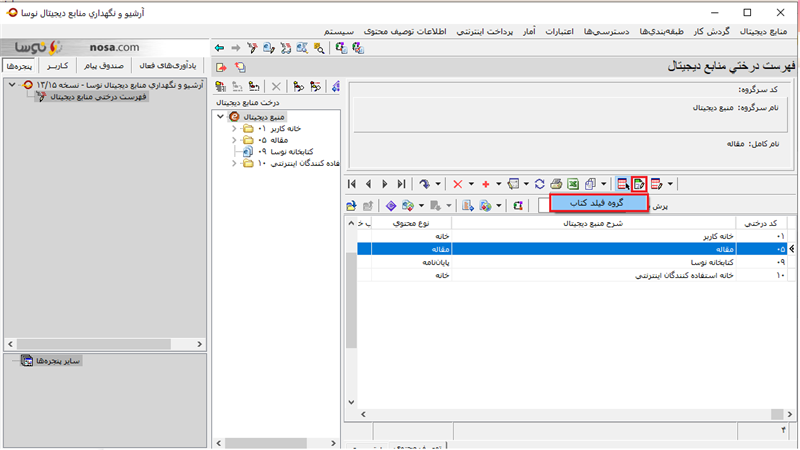Go to last record navigation icon
This screenshot has width=800, height=450.
point(401,184)
